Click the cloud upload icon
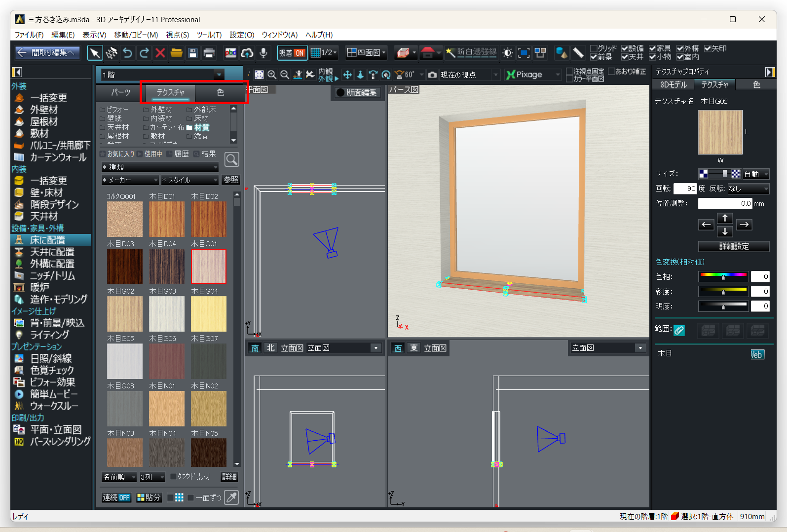Screen dimensions: 787x532 click(x=247, y=53)
